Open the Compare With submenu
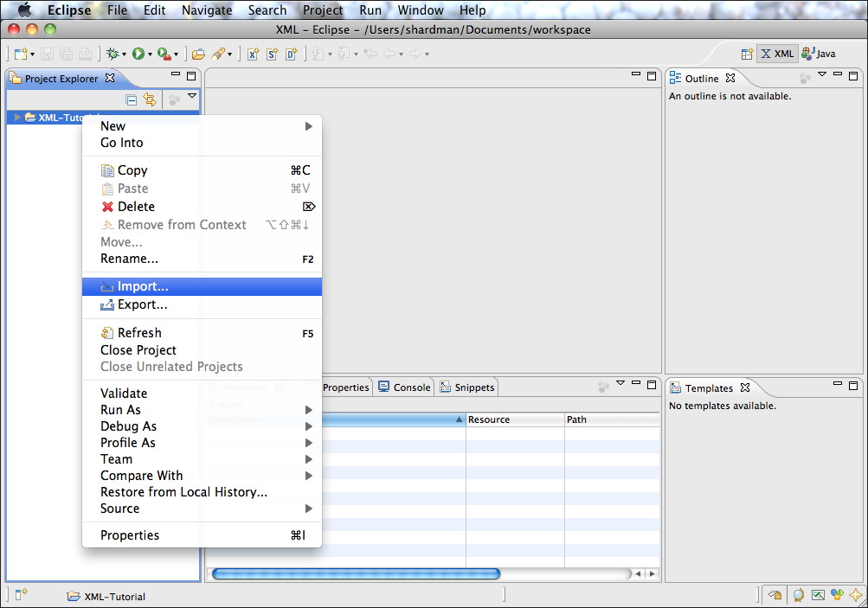The width and height of the screenshot is (868, 608). (x=202, y=476)
